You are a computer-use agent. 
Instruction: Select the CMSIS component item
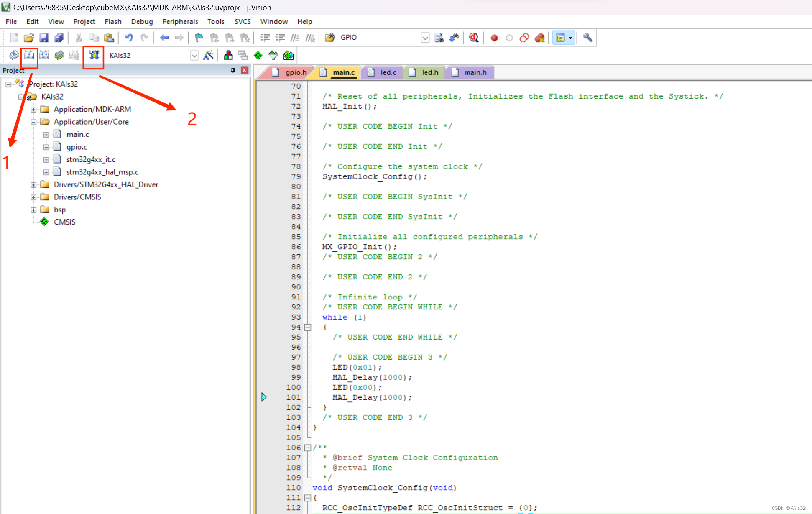tap(64, 222)
